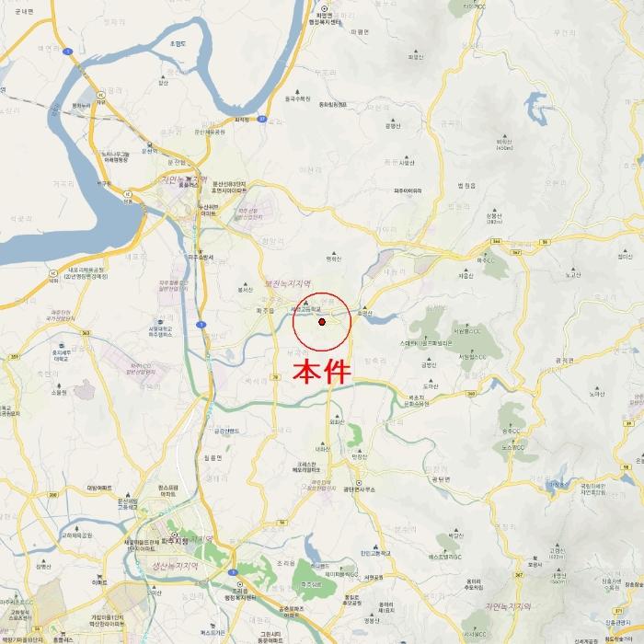
Task: Click the 명학산 mountain peak marker
Action: point(334,253)
